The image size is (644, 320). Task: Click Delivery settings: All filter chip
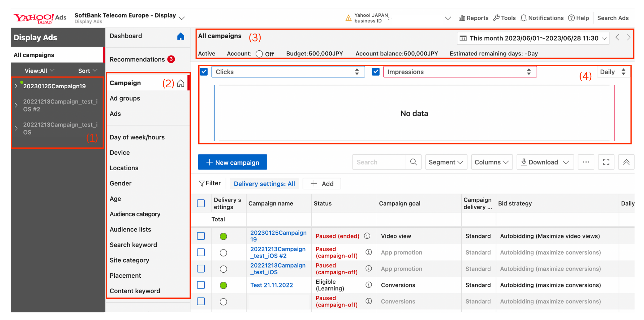264,184
